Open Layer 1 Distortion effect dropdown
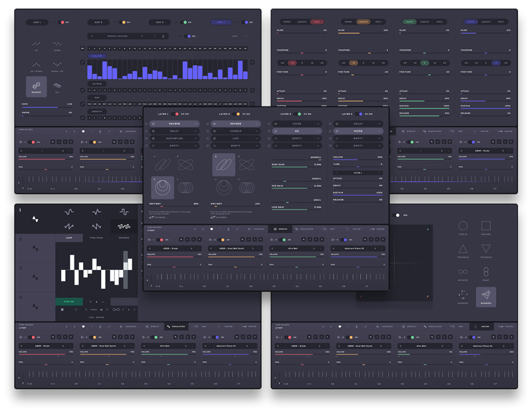 click(x=174, y=138)
